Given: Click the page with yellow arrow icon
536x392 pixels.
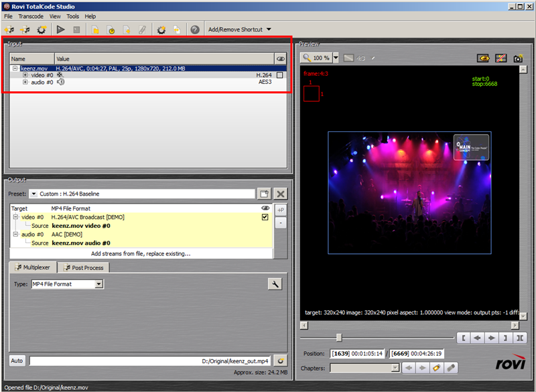Looking at the screenshot, I should click(127, 29).
